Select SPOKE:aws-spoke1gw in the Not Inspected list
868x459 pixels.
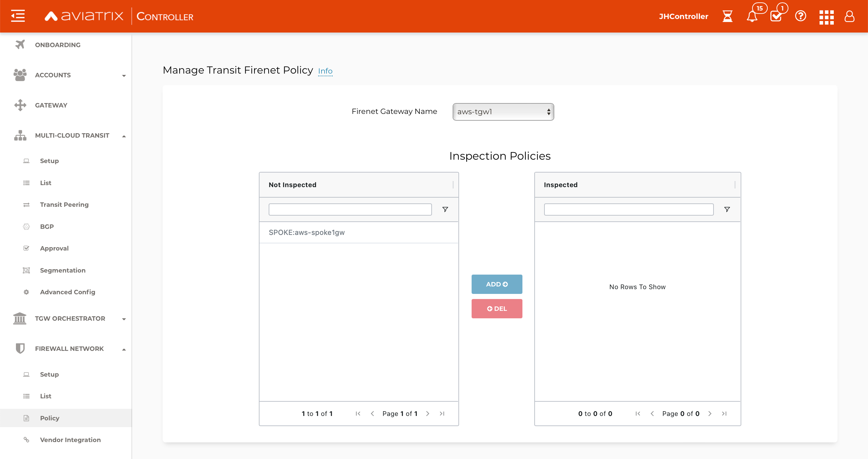coord(307,233)
